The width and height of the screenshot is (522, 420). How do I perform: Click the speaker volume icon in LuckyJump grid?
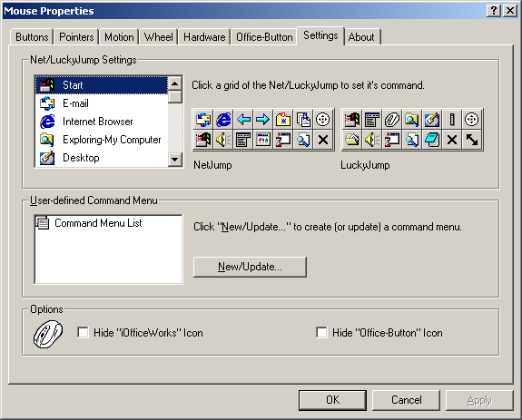372,140
